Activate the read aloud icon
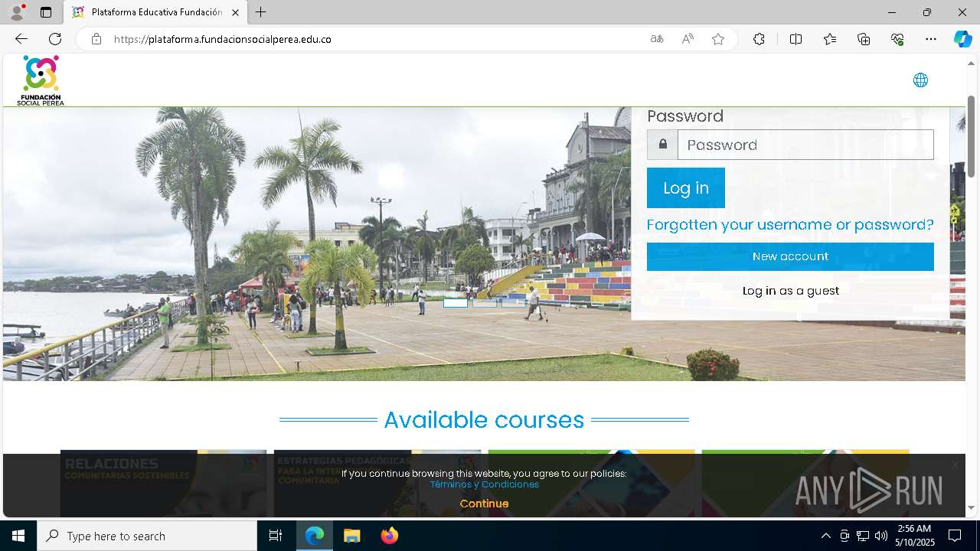The height and width of the screenshot is (551, 980). [x=688, y=39]
